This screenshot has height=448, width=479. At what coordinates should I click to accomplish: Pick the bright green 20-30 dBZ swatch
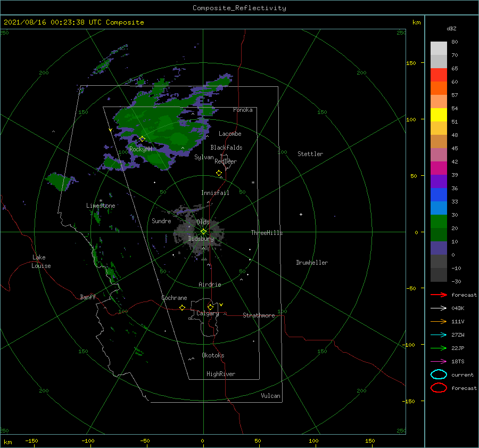point(439,222)
